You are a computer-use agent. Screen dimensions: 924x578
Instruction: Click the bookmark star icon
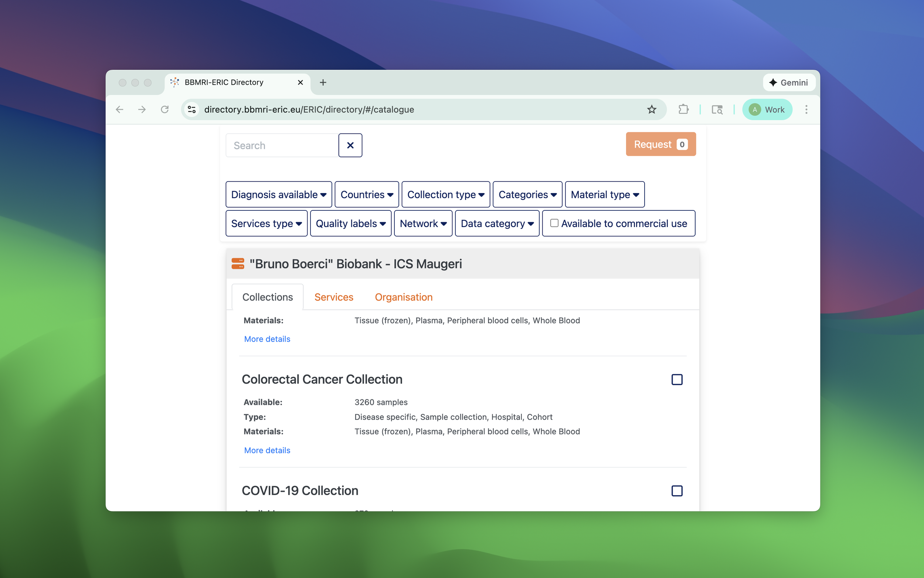tap(651, 110)
